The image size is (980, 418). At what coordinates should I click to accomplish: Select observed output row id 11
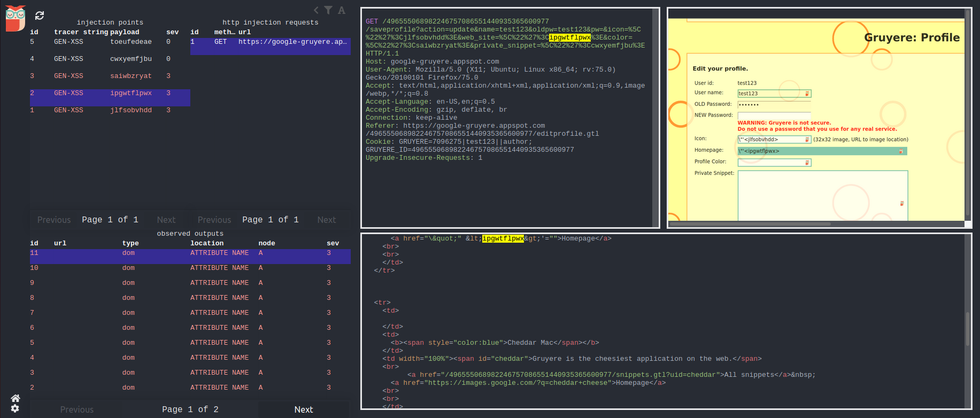(x=190, y=257)
